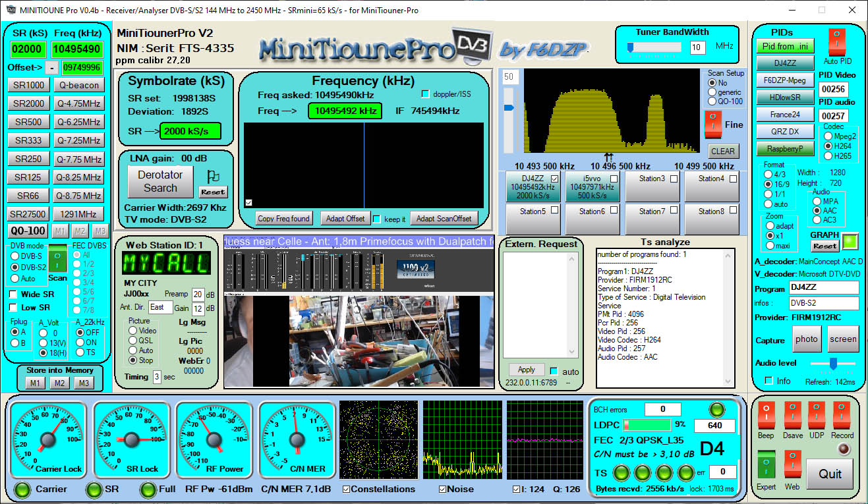Click the QO-100 band button
The height and width of the screenshot is (504, 868).
tap(28, 231)
